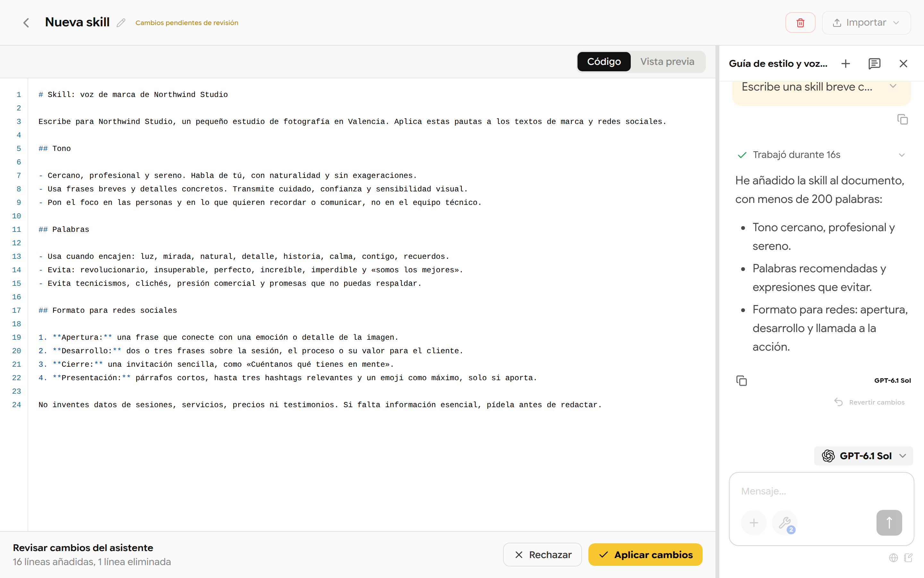This screenshot has width=924, height=578.
Task: Click line number 1 in gutter
Action: [x=19, y=94]
